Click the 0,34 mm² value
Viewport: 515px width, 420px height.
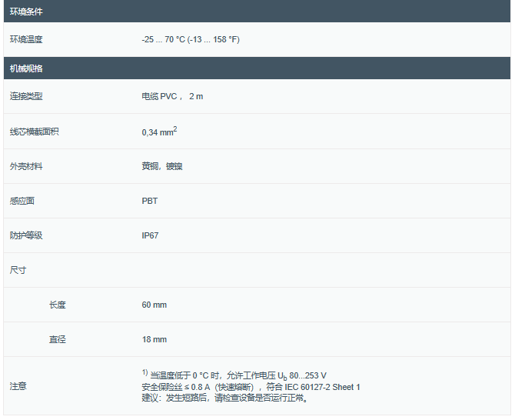coord(159,132)
